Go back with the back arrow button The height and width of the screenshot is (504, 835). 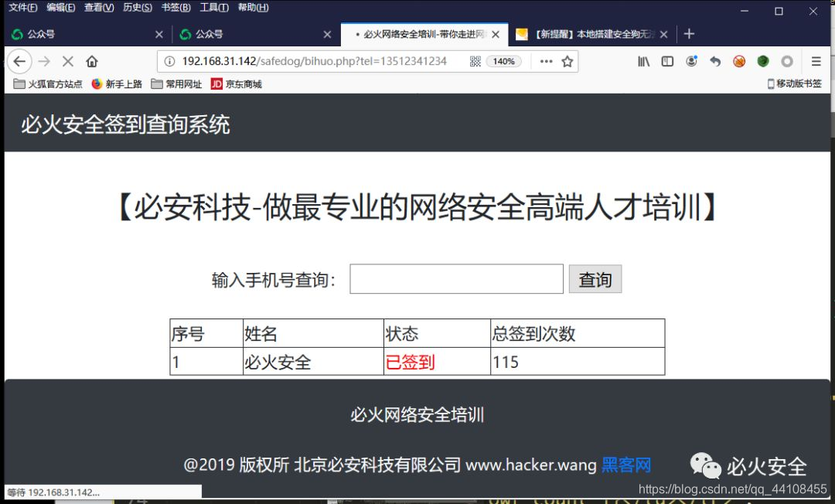(x=19, y=61)
